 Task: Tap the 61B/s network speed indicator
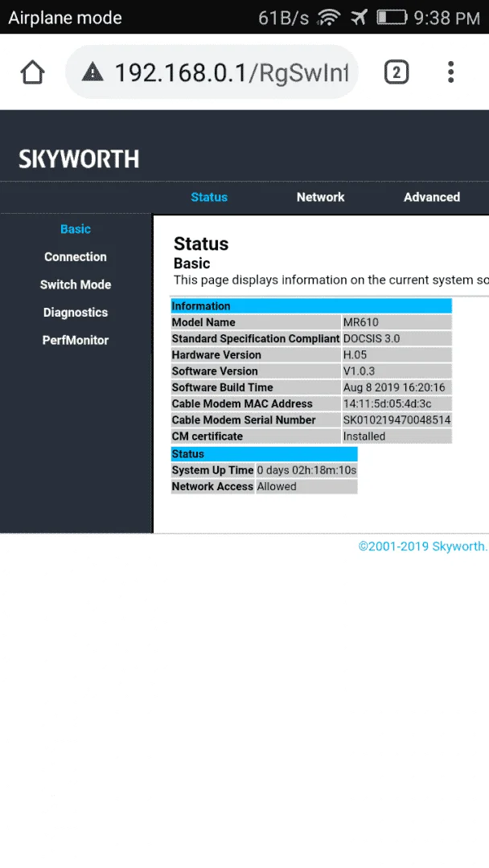[284, 18]
